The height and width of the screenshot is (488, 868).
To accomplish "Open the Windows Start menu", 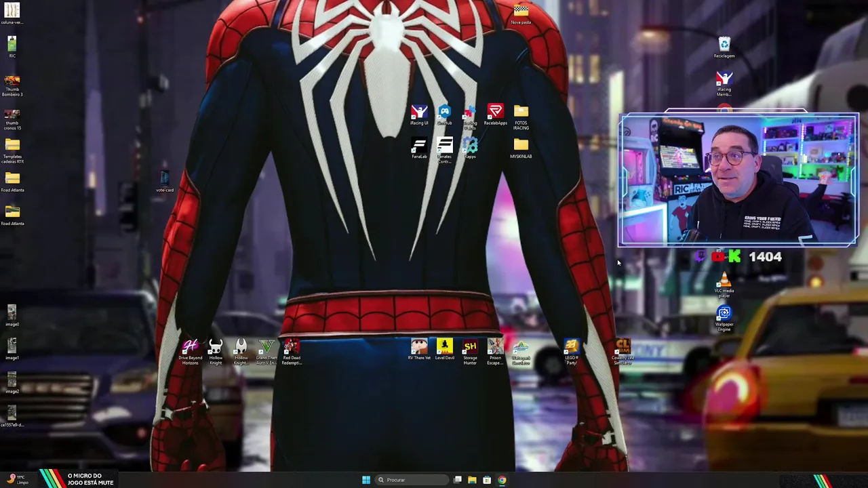I will coord(366,480).
